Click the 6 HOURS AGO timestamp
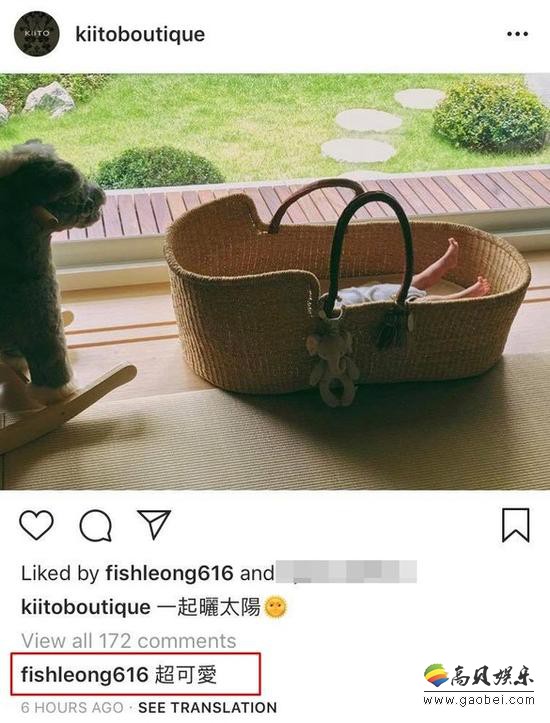The width and height of the screenshot is (550, 723). (x=72, y=707)
